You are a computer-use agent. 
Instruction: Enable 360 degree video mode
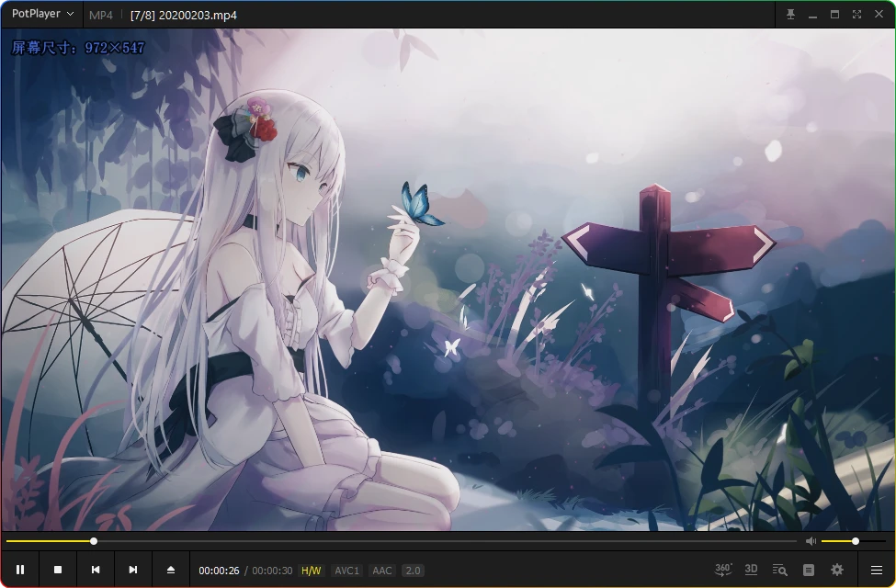(723, 570)
